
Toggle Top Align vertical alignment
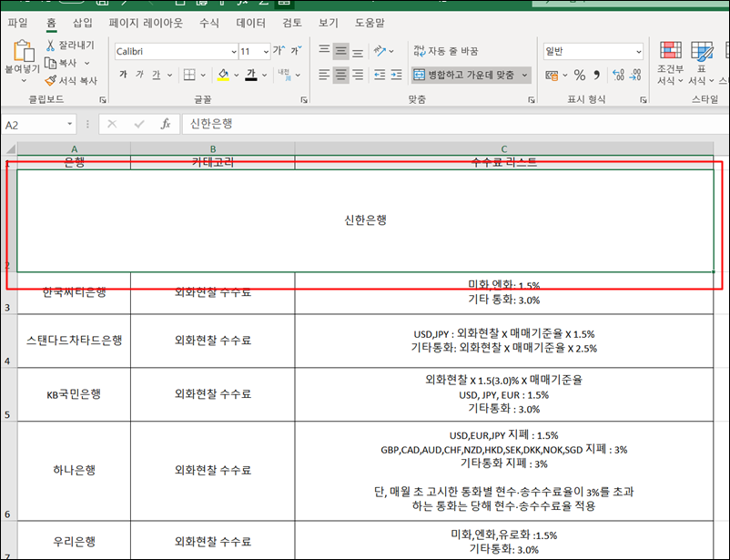click(x=324, y=50)
